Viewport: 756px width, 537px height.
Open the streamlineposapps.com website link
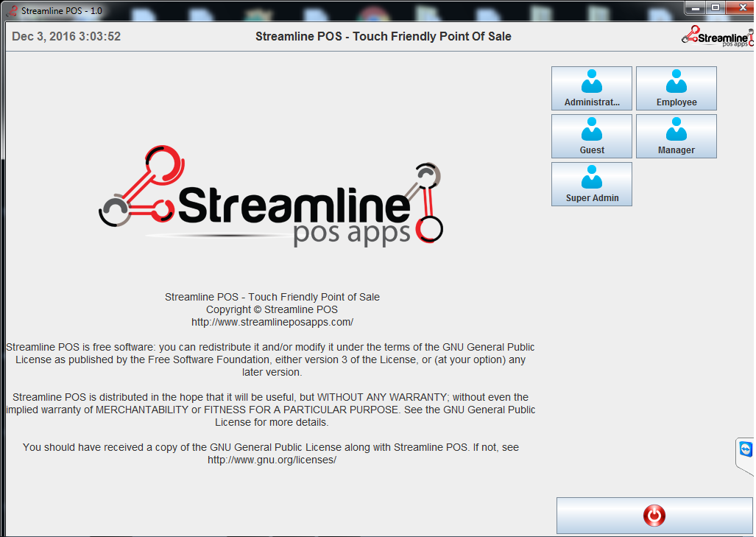[272, 322]
